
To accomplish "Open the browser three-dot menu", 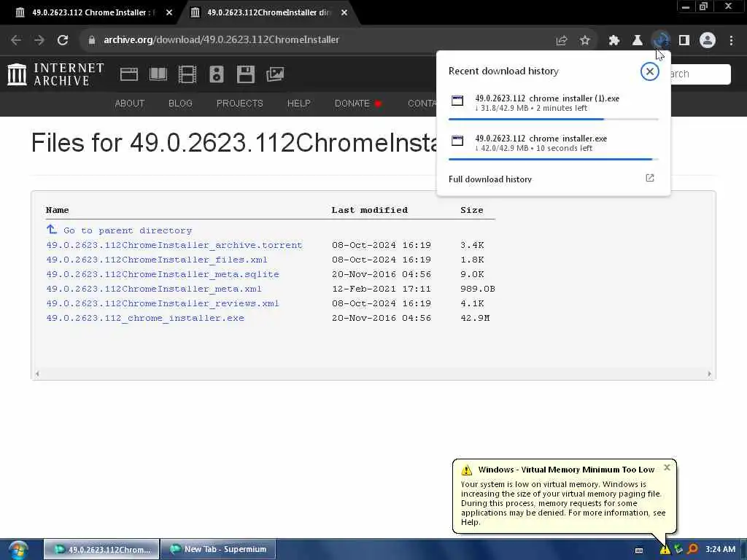I will [731, 41].
